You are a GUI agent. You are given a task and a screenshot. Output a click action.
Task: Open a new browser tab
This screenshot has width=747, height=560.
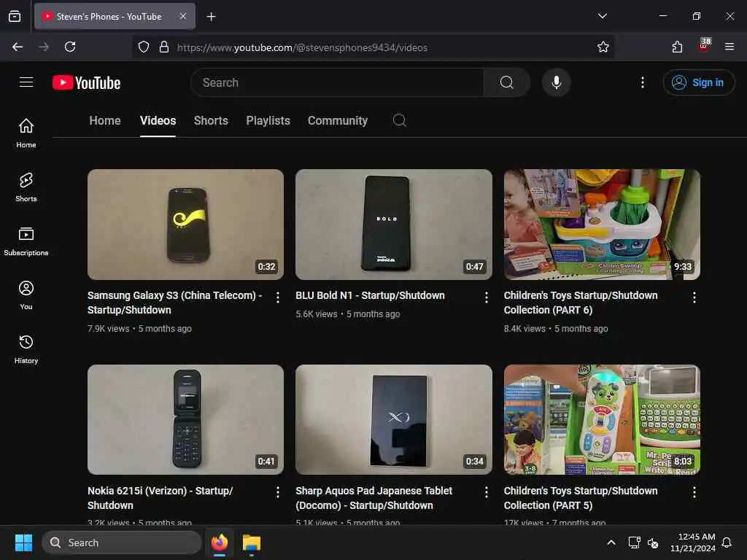(x=211, y=17)
